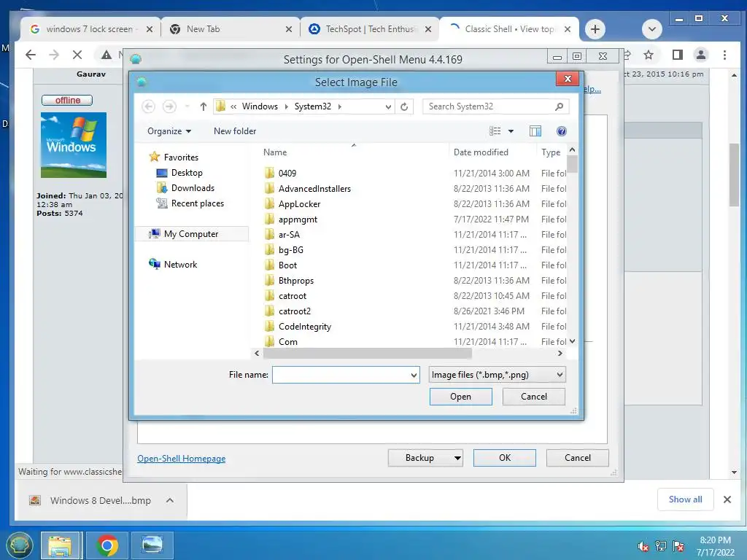Viewport: 747px width, 560px height.
Task: Expand the Windows path breadcrumb arrow
Action: coord(286,106)
